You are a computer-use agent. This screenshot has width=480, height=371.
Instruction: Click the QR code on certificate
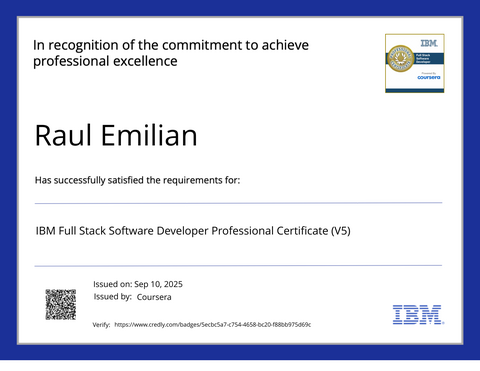(61, 305)
